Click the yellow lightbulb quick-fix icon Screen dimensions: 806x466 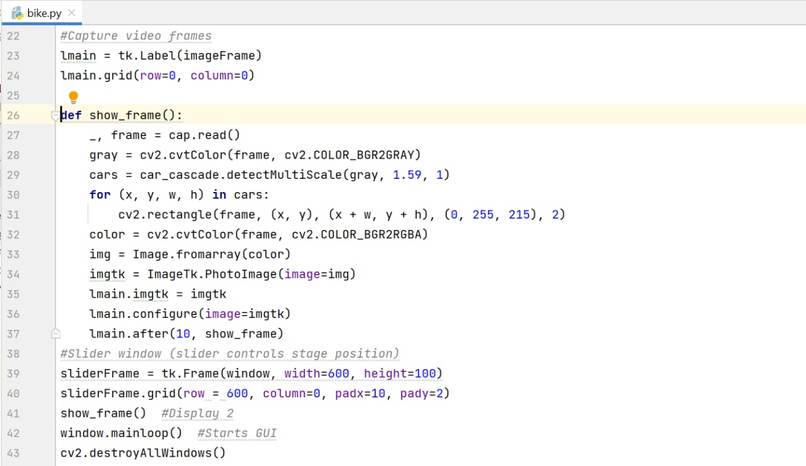pyautogui.click(x=74, y=97)
